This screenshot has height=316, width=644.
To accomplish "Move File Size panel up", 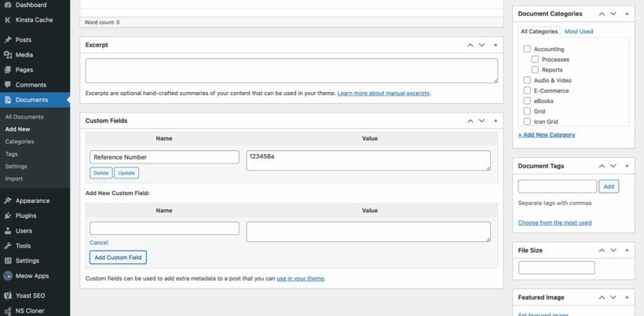I will click(602, 250).
